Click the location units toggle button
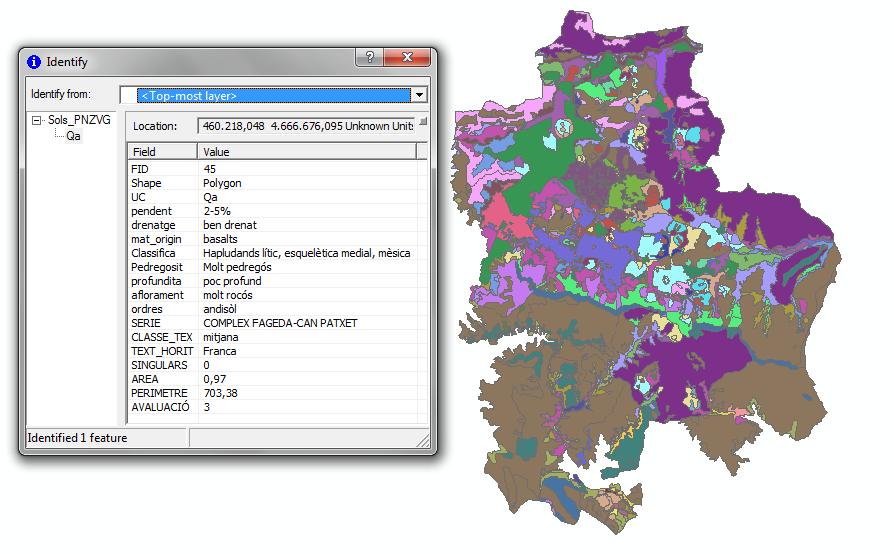This screenshot has height=554, width=894. (x=423, y=121)
